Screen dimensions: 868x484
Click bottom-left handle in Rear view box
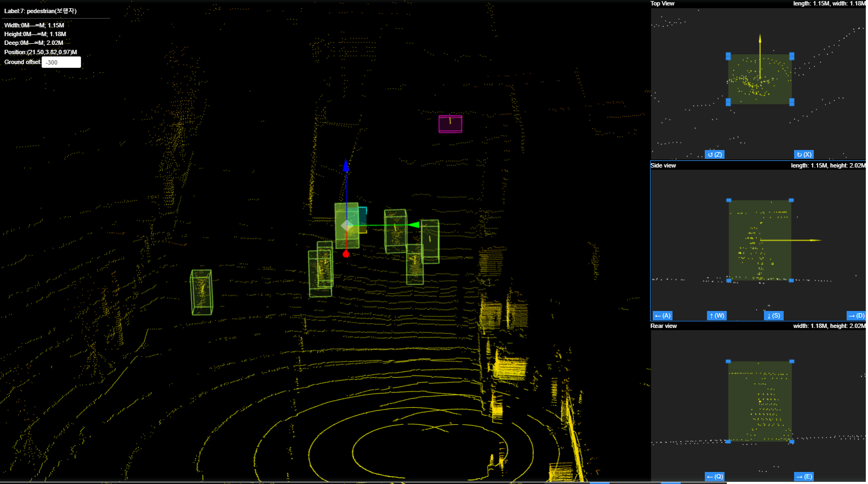coord(728,441)
